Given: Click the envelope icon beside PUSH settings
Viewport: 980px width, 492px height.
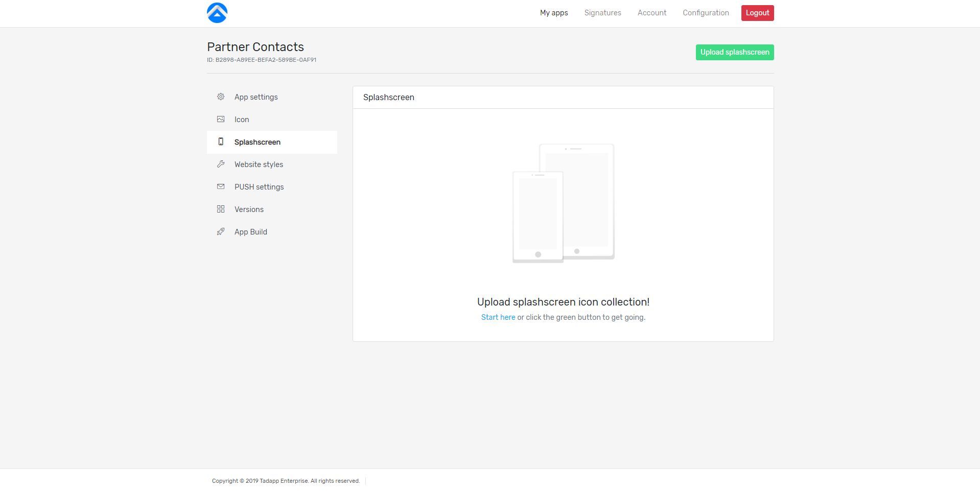Looking at the screenshot, I should pos(221,186).
